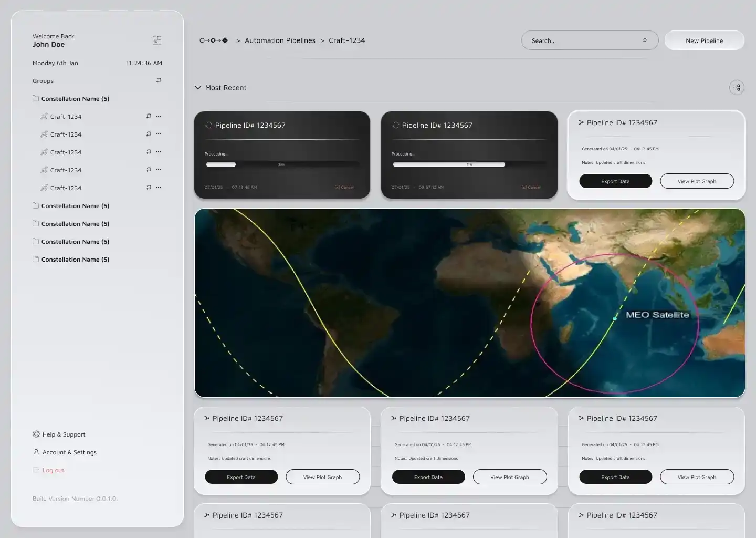Screen dimensions: 756x538
Task: View Plot Graph on card beside processing cards
Action: click(697, 181)
